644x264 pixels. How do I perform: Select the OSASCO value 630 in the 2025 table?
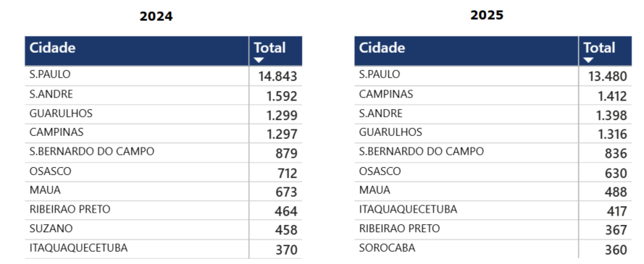coord(616,173)
